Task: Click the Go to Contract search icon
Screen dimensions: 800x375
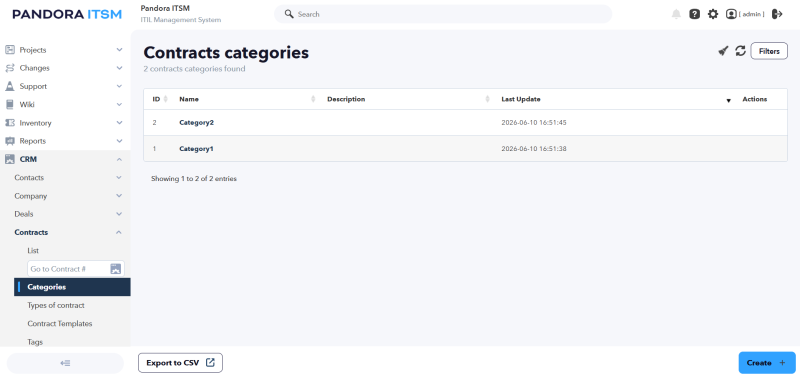Action: [116, 269]
